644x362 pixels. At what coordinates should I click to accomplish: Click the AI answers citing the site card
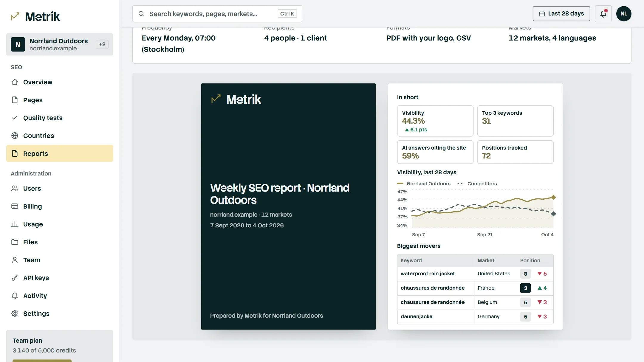(x=435, y=152)
